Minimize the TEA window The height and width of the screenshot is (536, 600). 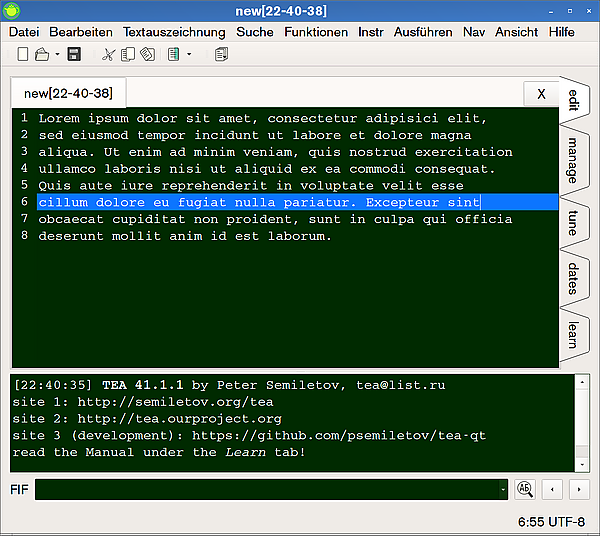tap(551, 11)
